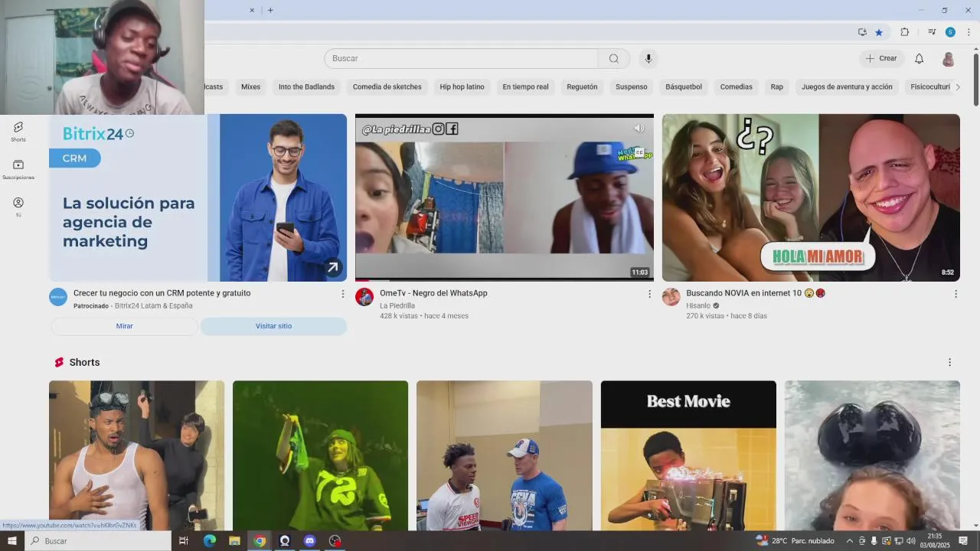Start voice search with microphone icon

pyautogui.click(x=648, y=59)
